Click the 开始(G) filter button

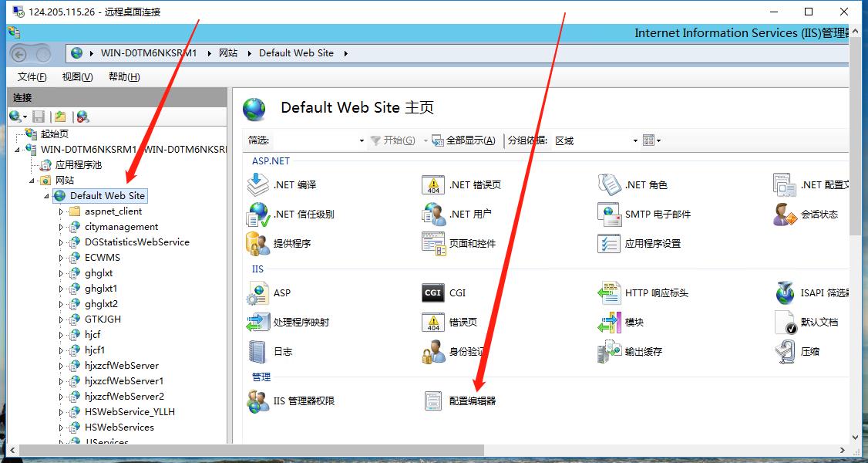(392, 140)
